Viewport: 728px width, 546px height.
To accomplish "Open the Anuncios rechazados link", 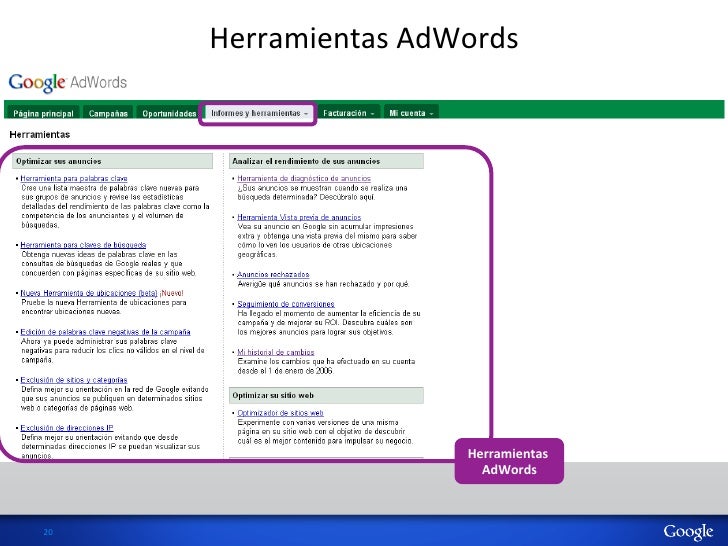I will [273, 274].
